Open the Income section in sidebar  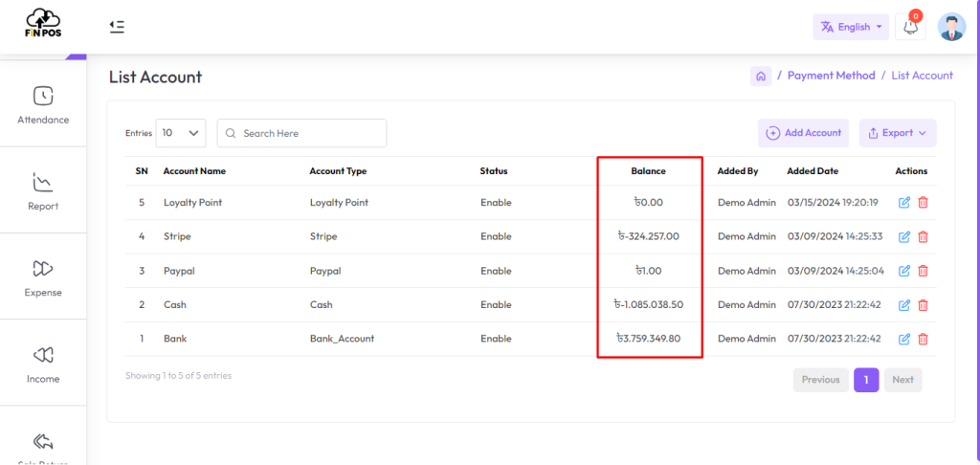tap(43, 364)
